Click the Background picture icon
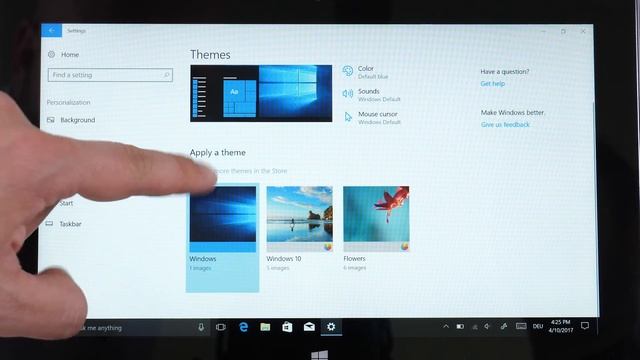Screen dimensions: 640x360 tap(51, 120)
